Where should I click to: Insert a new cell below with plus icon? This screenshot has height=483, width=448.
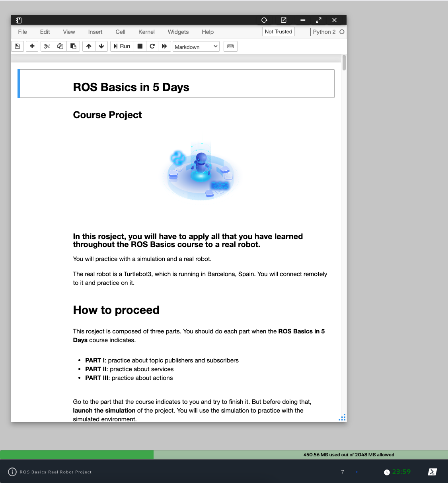point(32,47)
